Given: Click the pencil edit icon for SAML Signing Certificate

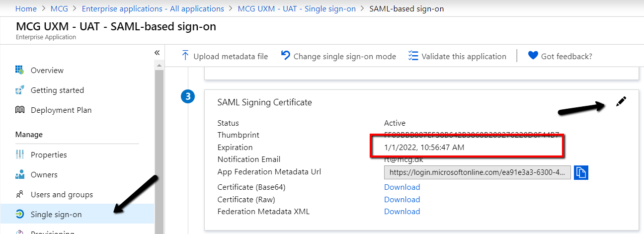Looking at the screenshot, I should pyautogui.click(x=621, y=102).
